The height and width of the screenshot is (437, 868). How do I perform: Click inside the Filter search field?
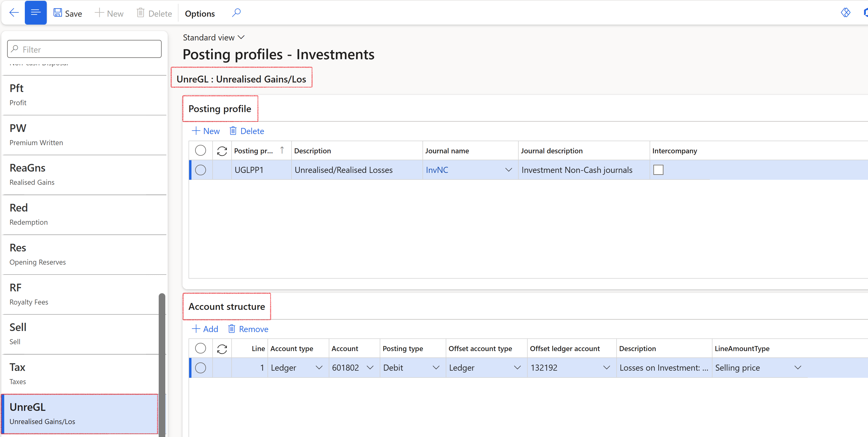pos(84,49)
